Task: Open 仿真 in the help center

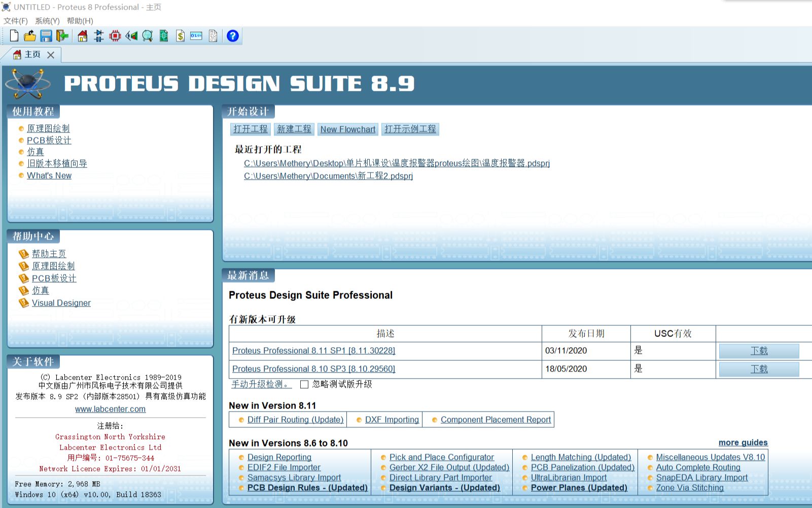Action: [x=41, y=290]
